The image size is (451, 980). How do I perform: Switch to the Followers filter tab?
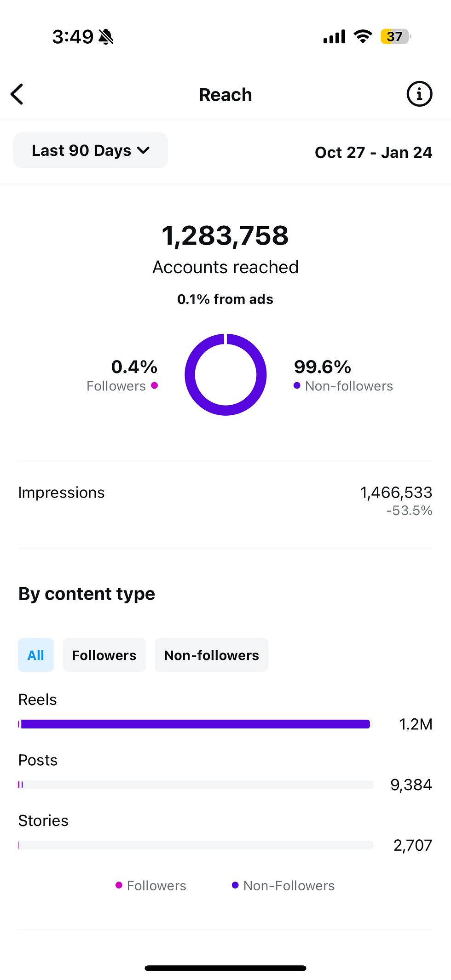(x=104, y=655)
